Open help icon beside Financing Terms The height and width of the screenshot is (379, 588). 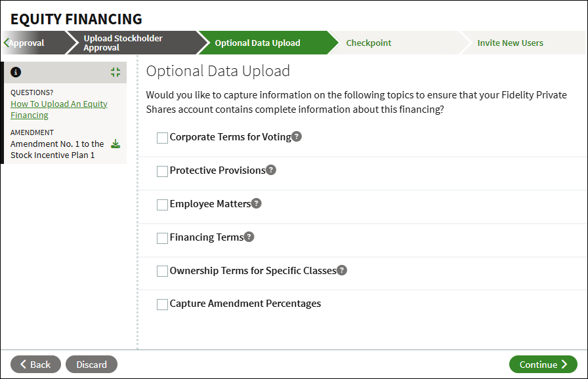(x=249, y=236)
